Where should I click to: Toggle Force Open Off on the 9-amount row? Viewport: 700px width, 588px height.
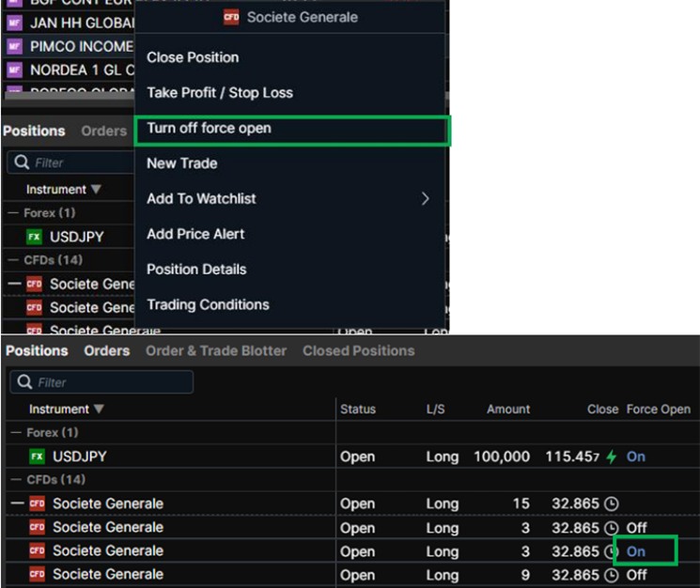point(636,575)
